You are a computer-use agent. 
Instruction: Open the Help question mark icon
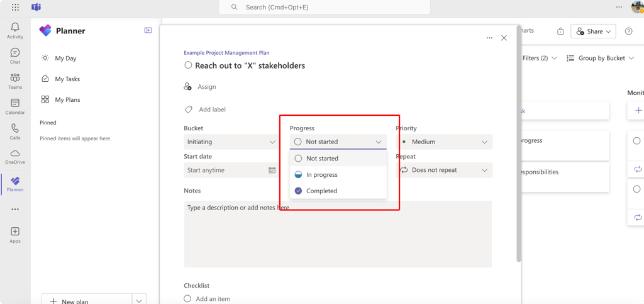628,31
